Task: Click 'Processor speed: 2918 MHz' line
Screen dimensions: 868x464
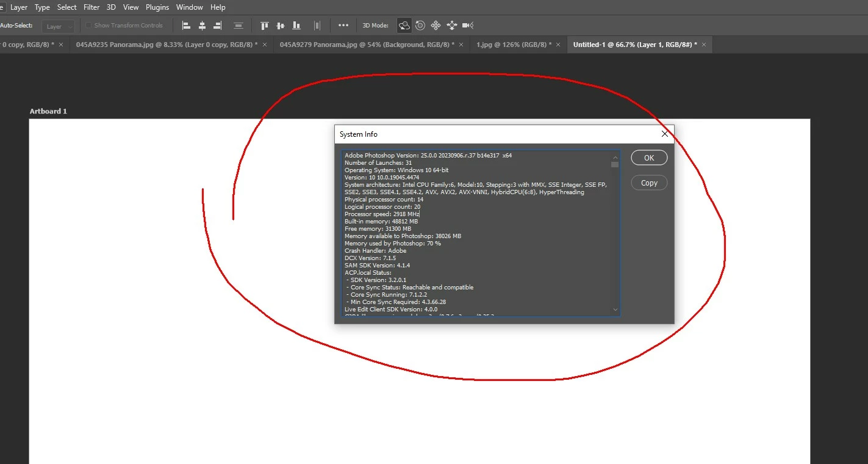Action: (382, 214)
